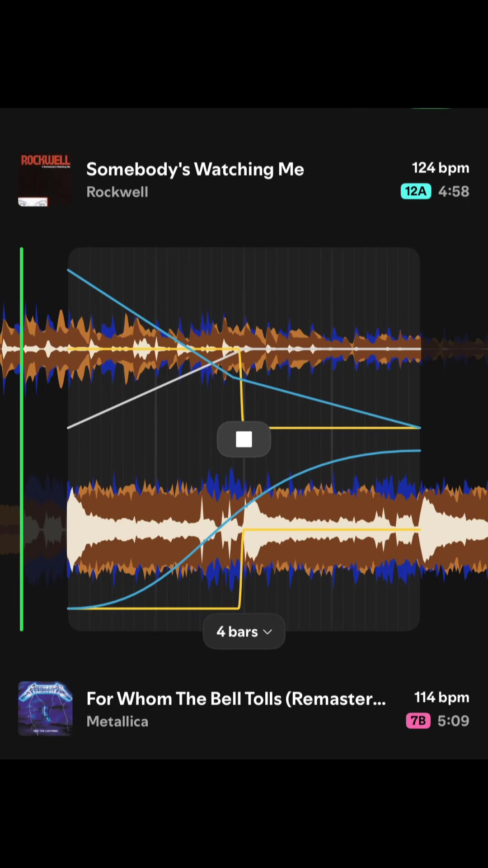Tap the Rockwell album cover thumbnail

coord(45,179)
